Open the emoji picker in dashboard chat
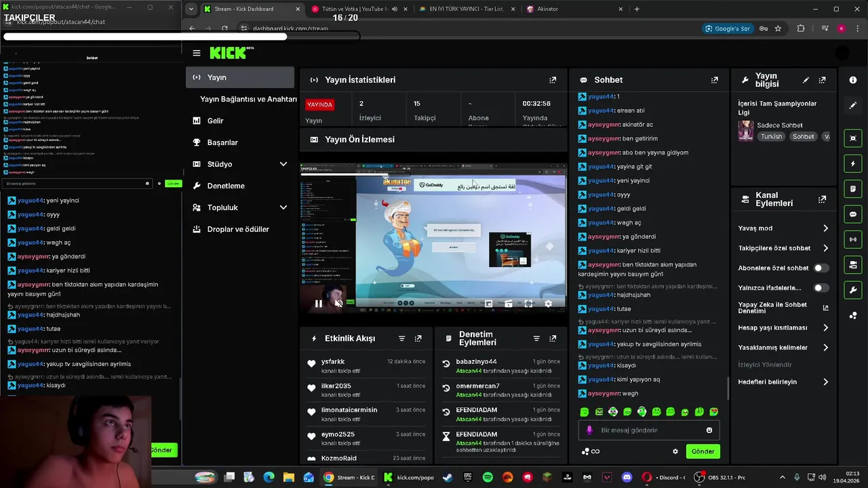This screenshot has width=868, height=488. 709,430
